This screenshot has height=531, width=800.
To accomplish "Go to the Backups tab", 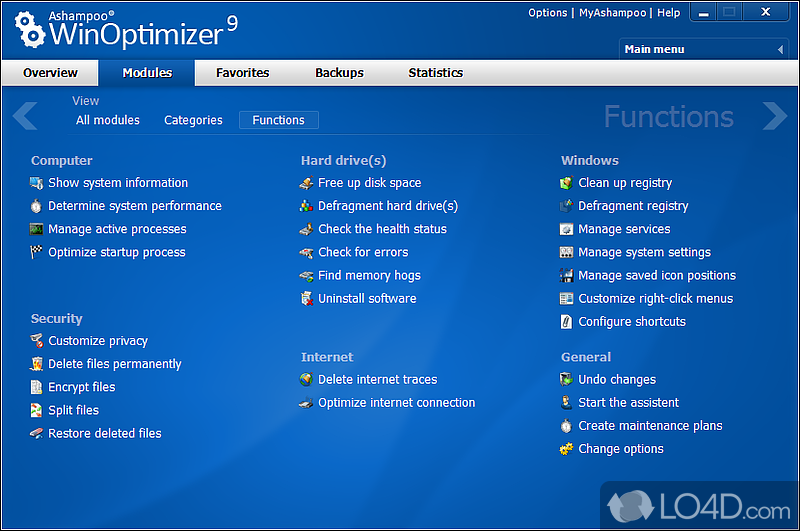I will pyautogui.click(x=339, y=72).
